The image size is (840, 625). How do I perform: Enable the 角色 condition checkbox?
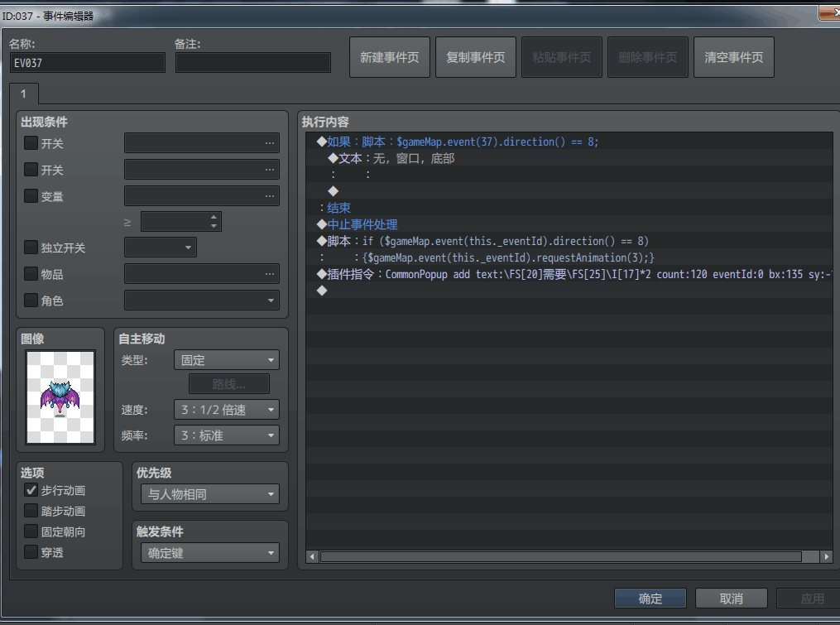click(x=31, y=300)
